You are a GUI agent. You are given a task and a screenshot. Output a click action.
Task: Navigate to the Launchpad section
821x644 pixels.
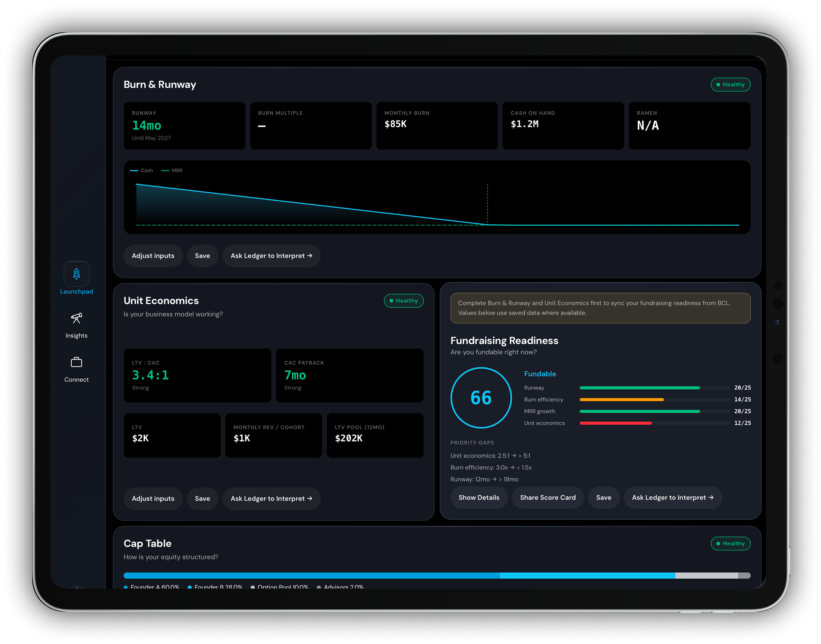(x=76, y=279)
